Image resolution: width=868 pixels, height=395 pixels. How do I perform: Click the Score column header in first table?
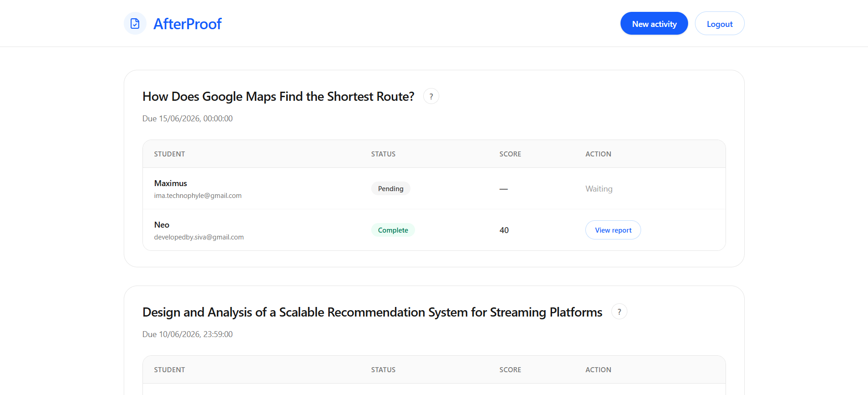point(510,154)
